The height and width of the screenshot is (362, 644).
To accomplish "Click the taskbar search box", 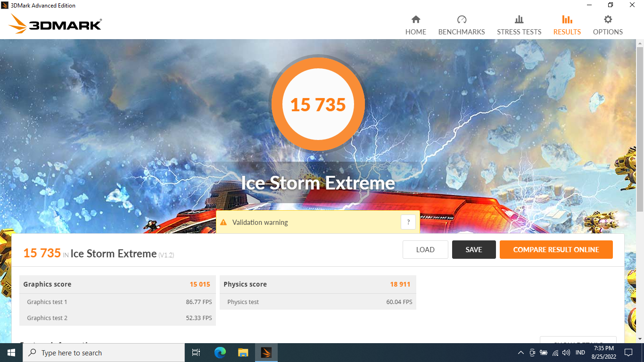I will click(104, 353).
